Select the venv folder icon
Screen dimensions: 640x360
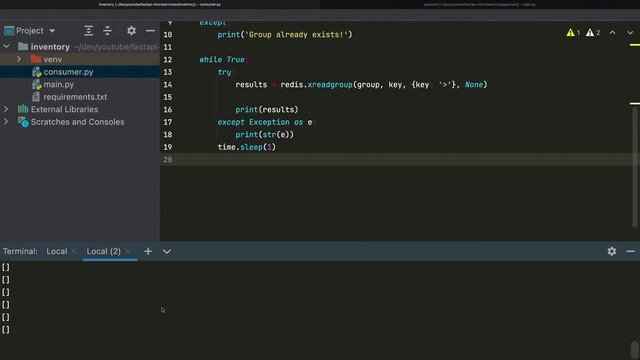point(36,59)
